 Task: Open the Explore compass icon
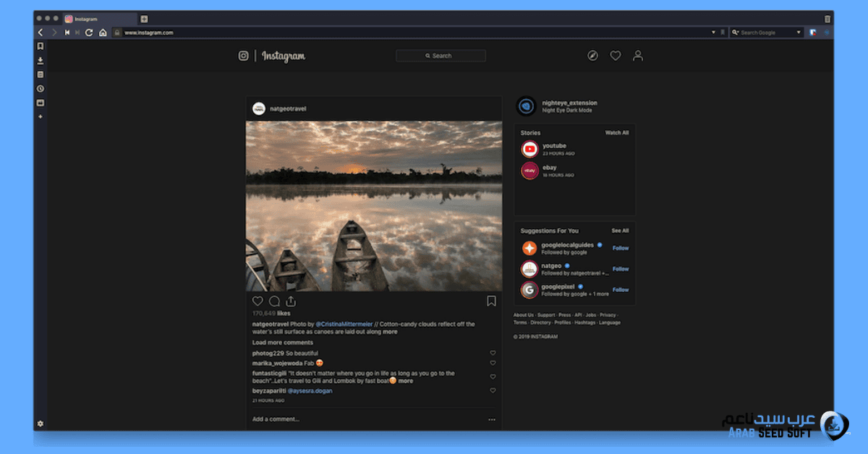pyautogui.click(x=592, y=56)
